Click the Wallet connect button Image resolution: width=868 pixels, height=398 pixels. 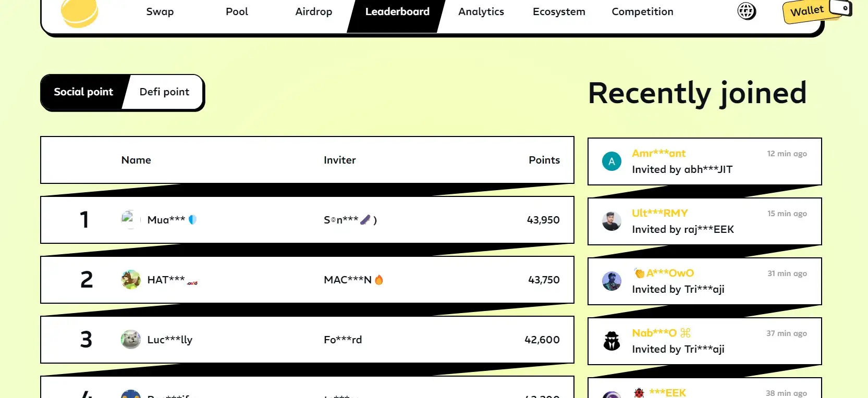click(808, 11)
